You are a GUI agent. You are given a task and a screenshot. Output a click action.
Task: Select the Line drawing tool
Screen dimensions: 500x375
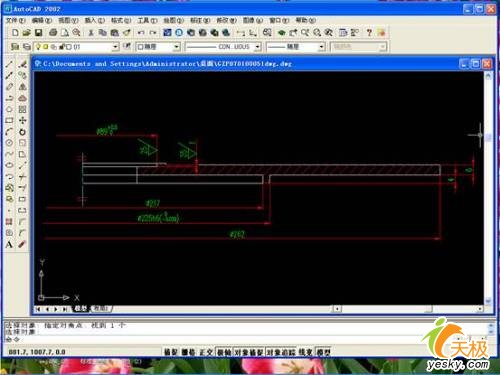(x=9, y=64)
